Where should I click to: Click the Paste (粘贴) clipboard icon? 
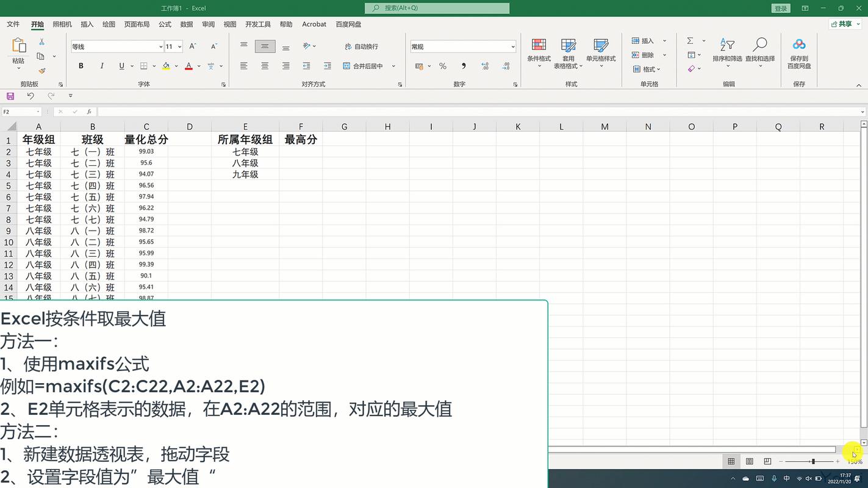[x=19, y=46]
